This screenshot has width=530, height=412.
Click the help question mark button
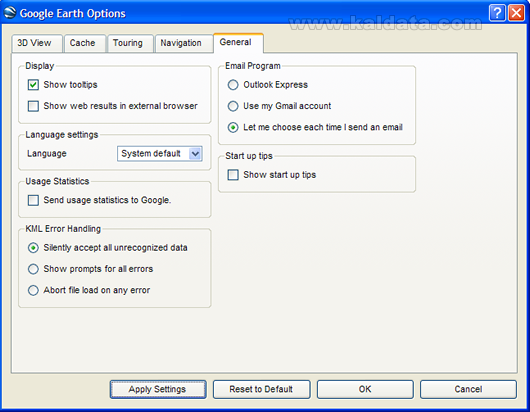coord(497,13)
